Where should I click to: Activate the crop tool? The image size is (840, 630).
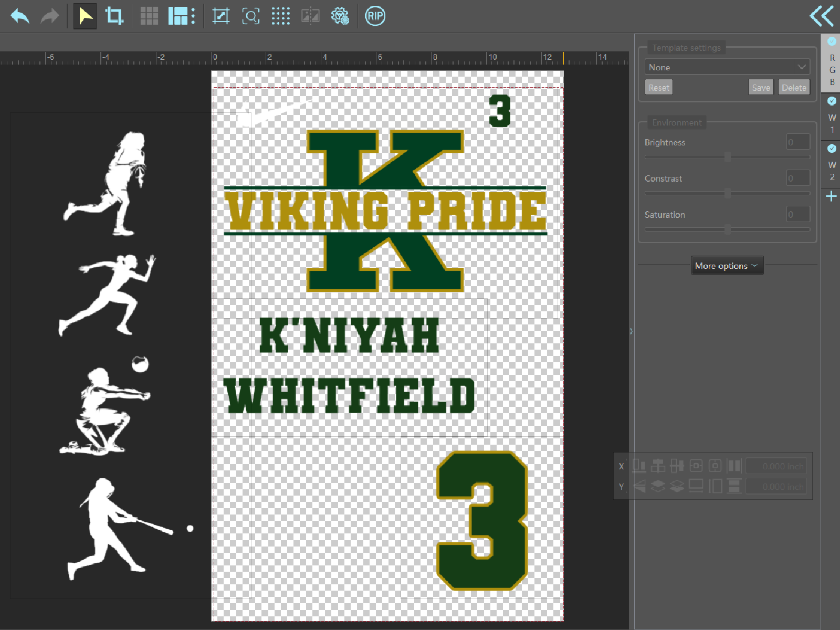(x=114, y=16)
